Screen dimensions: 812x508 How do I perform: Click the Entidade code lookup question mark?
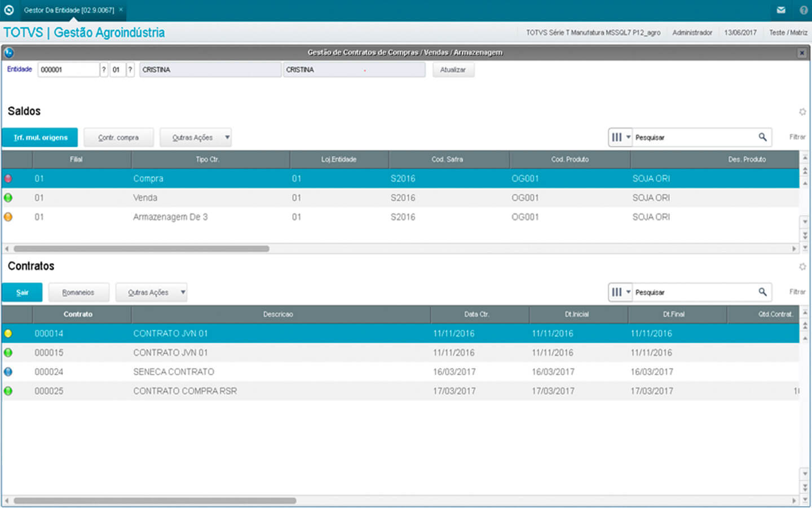point(104,70)
